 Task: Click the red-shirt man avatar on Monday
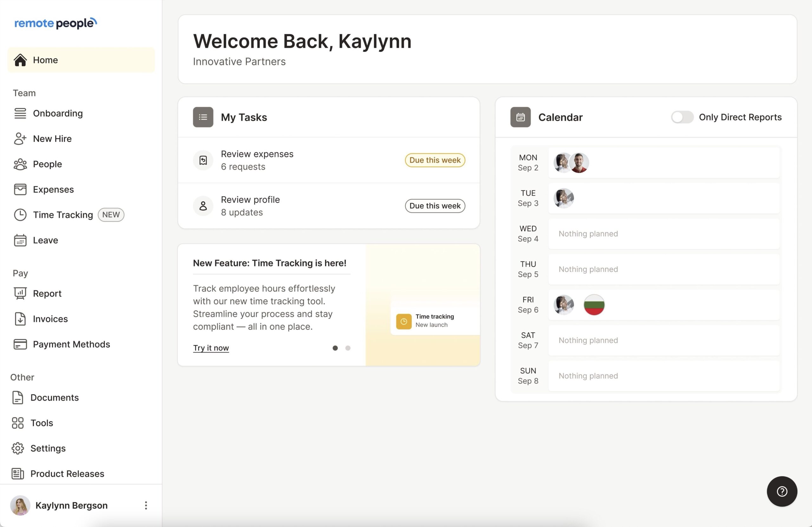(x=579, y=163)
